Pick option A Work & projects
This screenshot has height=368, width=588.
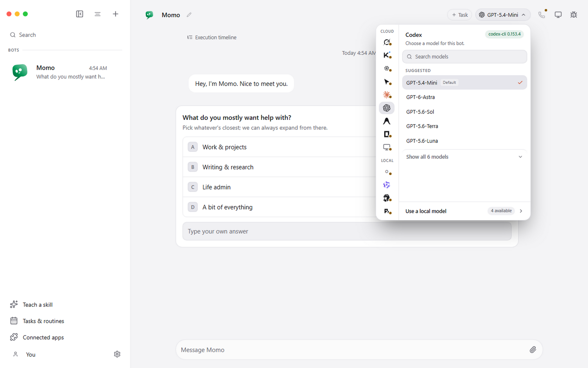280,147
